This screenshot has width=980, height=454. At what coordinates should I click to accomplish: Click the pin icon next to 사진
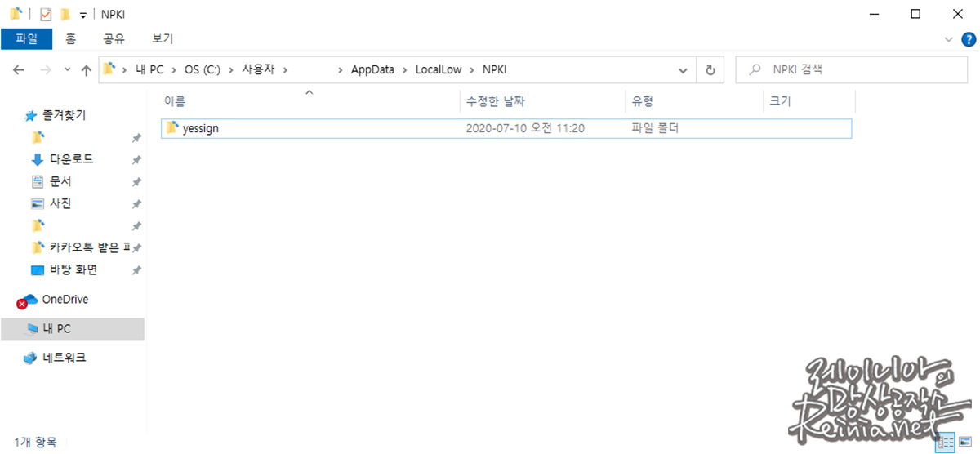(136, 204)
